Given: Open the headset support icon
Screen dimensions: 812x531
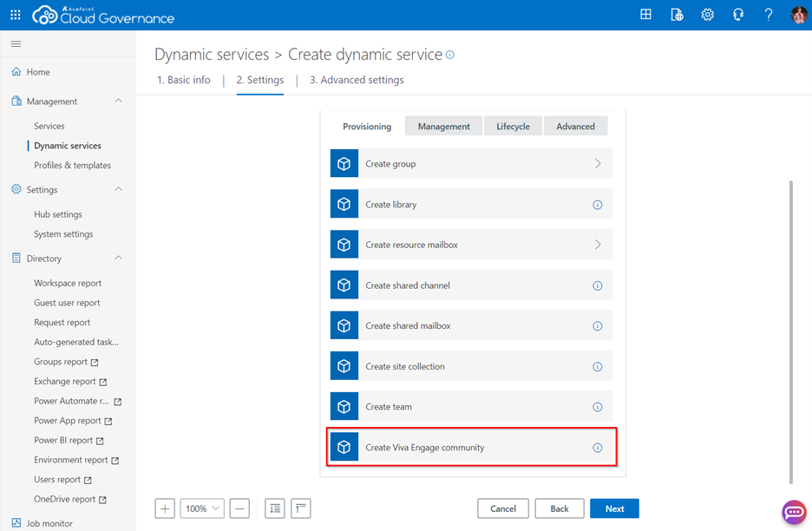Looking at the screenshot, I should coord(738,15).
